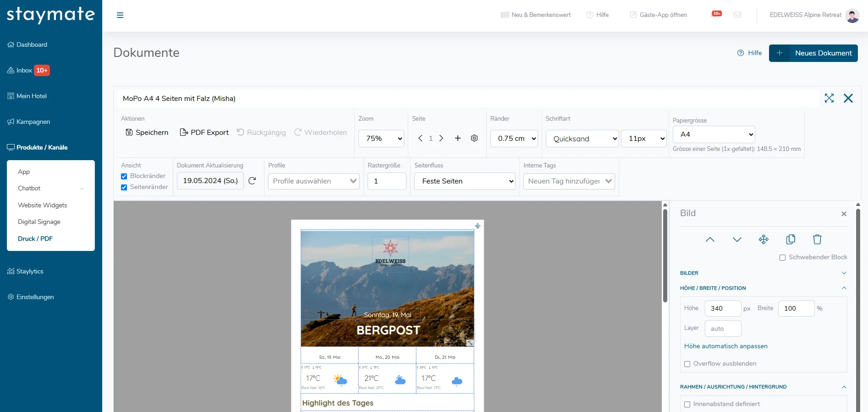Image resolution: width=868 pixels, height=412 pixels.
Task: Click PDF Export button
Action: click(204, 133)
